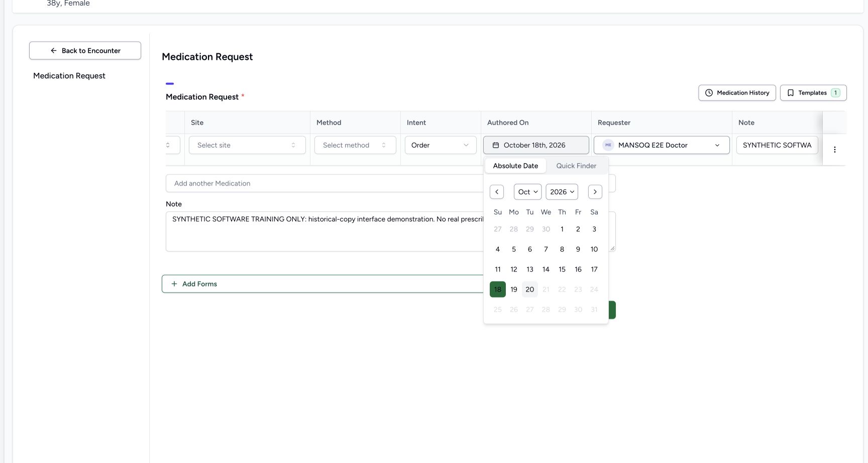The image size is (868, 463).
Task: Pick day 19 in the date picker
Action: [x=514, y=290]
